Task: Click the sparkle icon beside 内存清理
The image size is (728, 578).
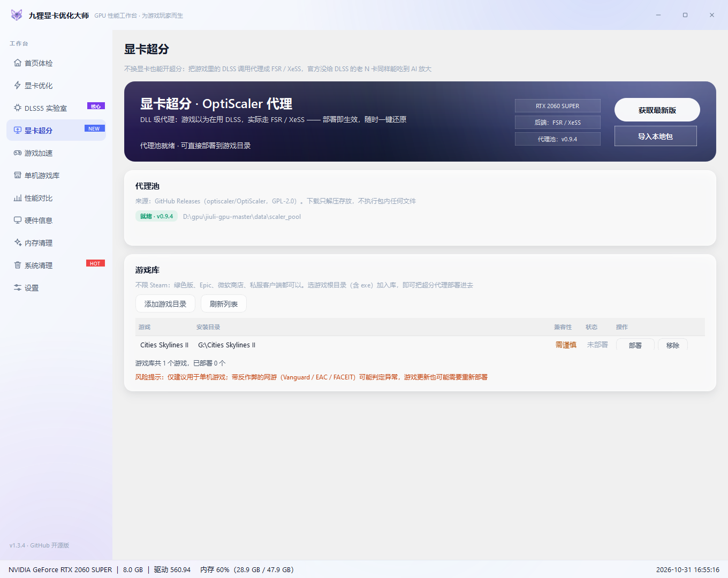Action: pos(18,243)
